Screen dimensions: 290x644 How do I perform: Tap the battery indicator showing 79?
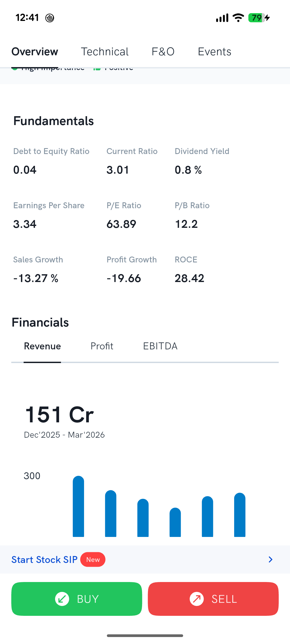point(259,18)
